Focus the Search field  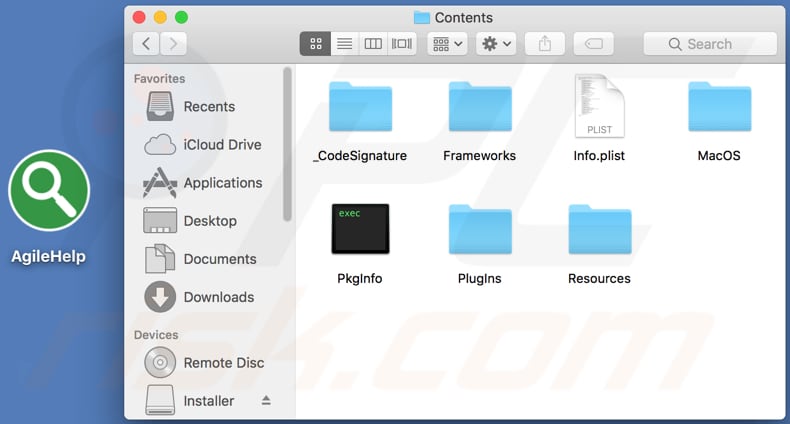[x=710, y=44]
